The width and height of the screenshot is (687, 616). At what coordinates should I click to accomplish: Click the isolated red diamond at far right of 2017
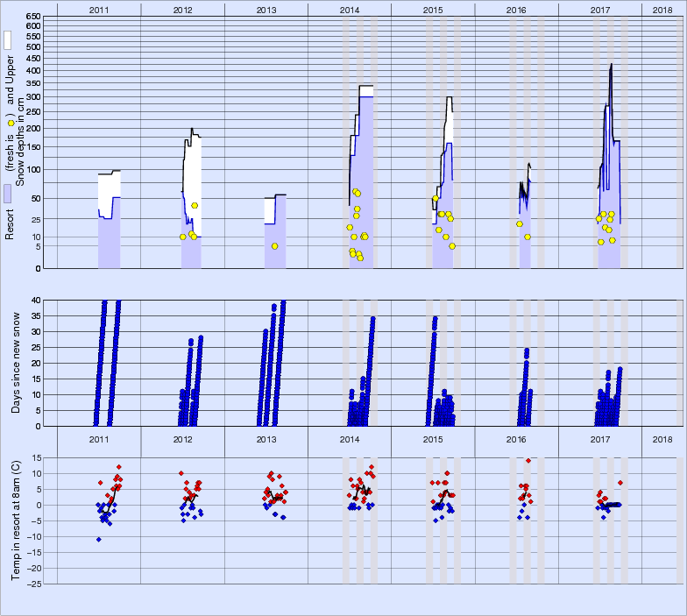pyautogui.click(x=620, y=483)
